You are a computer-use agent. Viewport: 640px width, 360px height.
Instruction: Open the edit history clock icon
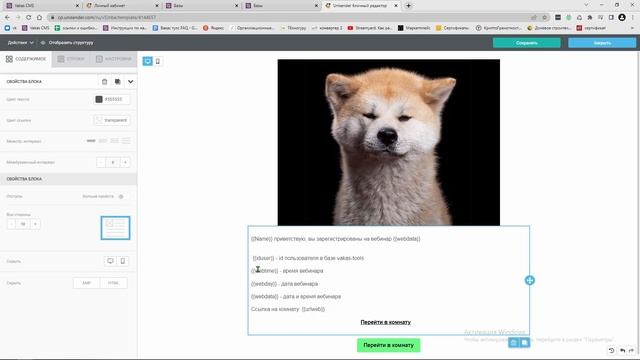pyautogui.click(x=611, y=350)
